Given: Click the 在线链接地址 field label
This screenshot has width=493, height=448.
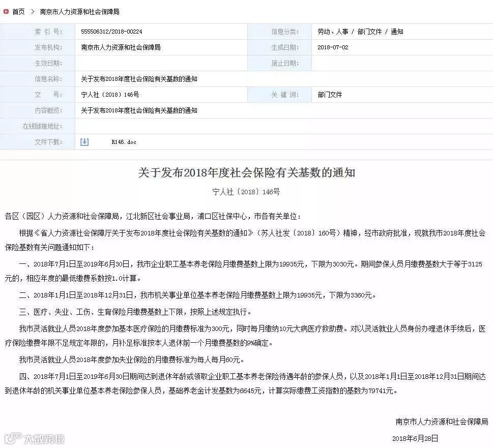Looking at the screenshot, I should pos(42,126).
